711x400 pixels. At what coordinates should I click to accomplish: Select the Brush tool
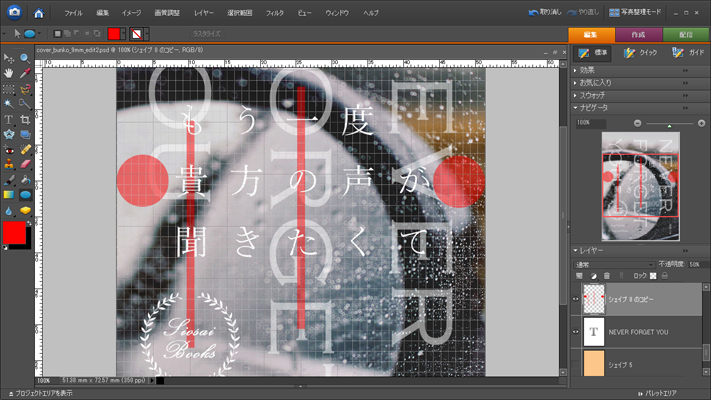[9, 180]
